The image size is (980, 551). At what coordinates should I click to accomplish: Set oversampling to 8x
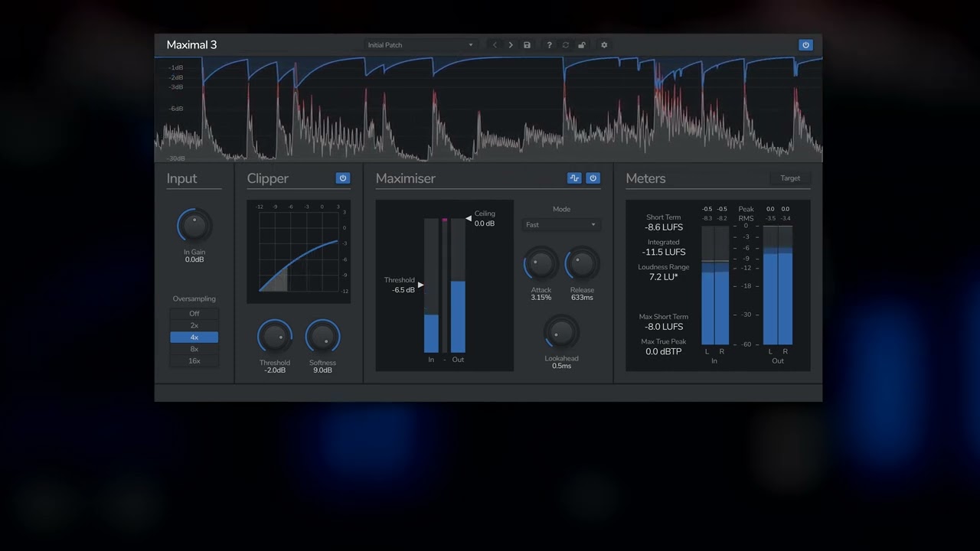[194, 349]
